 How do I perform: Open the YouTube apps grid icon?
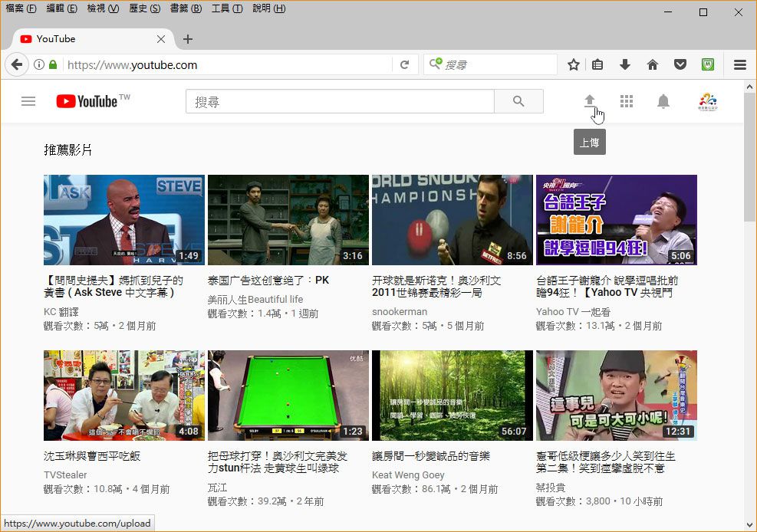pos(627,100)
